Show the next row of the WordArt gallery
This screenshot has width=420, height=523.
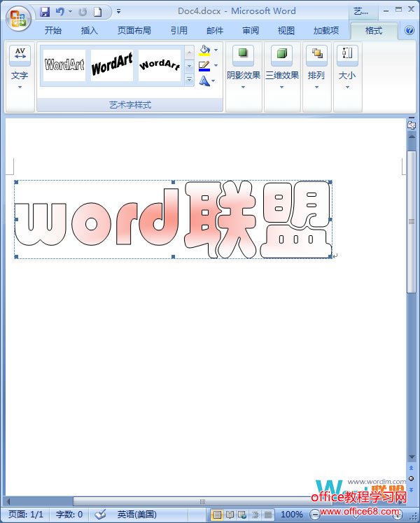tap(189, 66)
